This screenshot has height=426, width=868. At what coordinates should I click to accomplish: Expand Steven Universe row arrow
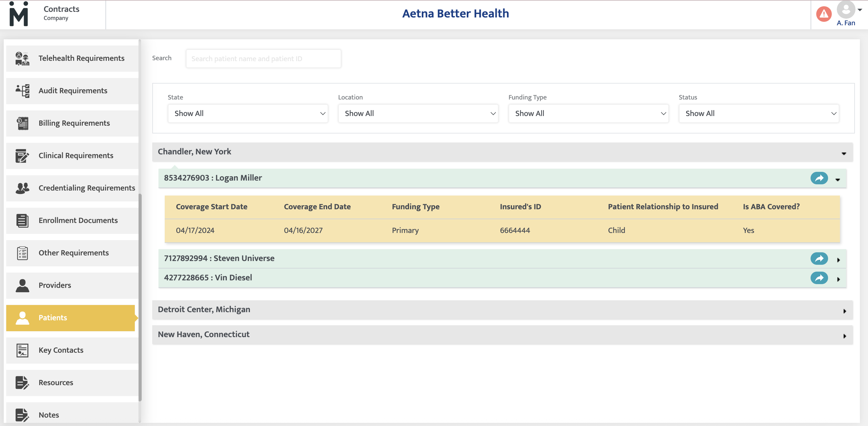coord(838,260)
